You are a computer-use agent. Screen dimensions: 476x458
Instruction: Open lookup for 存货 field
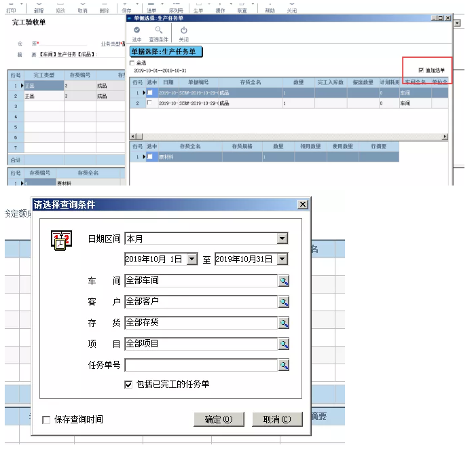284,323
